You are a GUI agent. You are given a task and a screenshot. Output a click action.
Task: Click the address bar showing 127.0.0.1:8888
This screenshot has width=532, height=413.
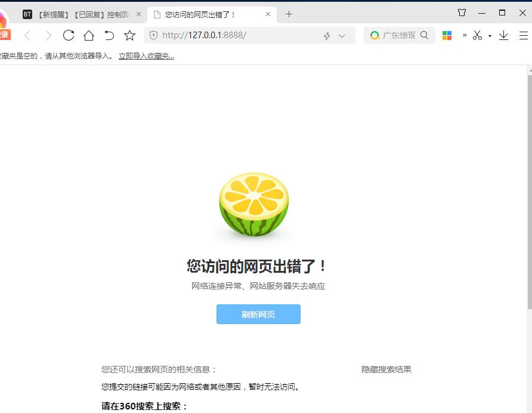point(250,35)
